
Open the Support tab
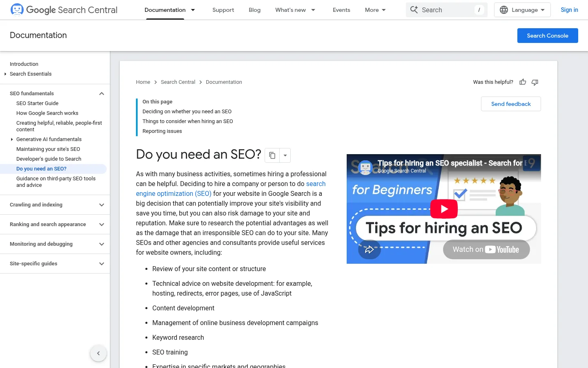click(x=223, y=10)
